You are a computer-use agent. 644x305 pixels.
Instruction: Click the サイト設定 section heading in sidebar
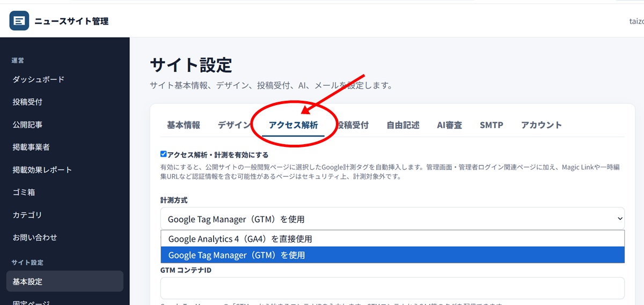(27, 263)
